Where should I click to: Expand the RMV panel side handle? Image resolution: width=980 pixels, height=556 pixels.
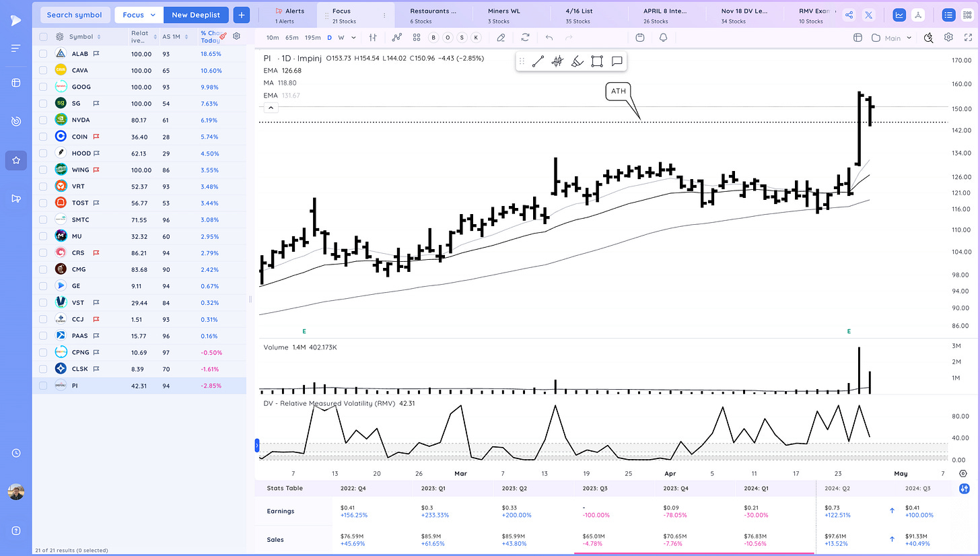[256, 445]
